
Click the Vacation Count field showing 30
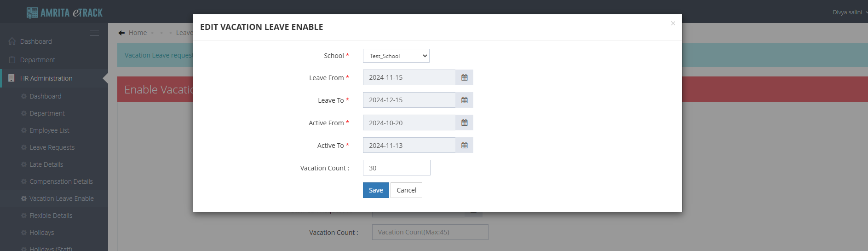pos(397,168)
